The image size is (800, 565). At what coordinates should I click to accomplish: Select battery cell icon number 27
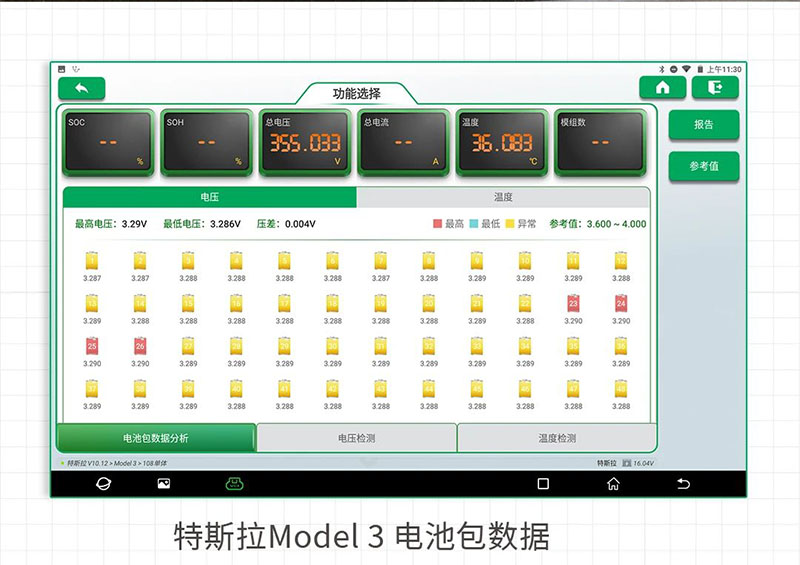188,347
